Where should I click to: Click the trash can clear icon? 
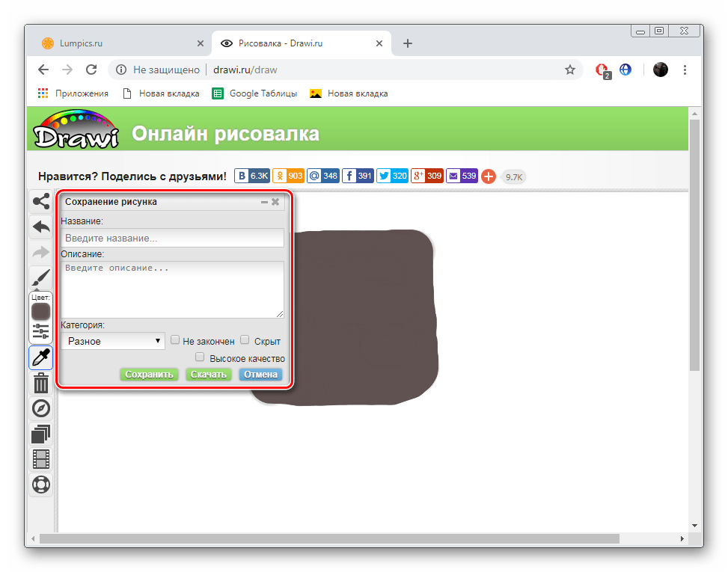41,384
